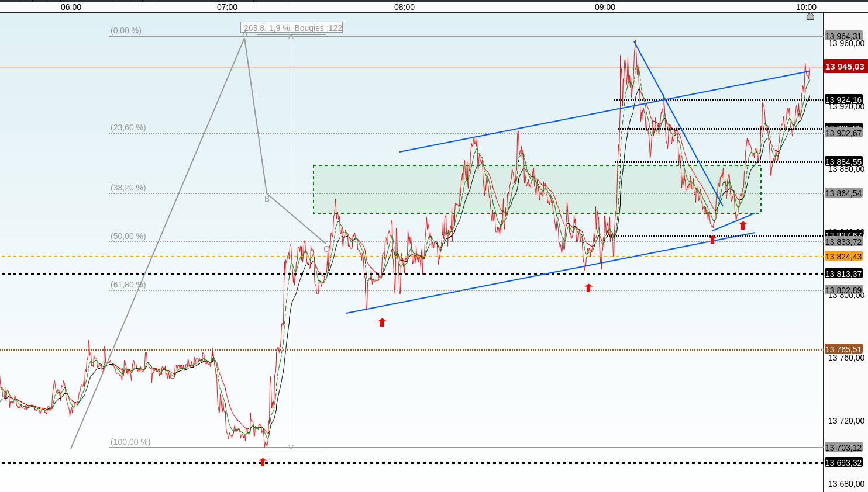Select the 10:00 time axis label
The height and width of the screenshot is (492, 868).
coord(806,7)
